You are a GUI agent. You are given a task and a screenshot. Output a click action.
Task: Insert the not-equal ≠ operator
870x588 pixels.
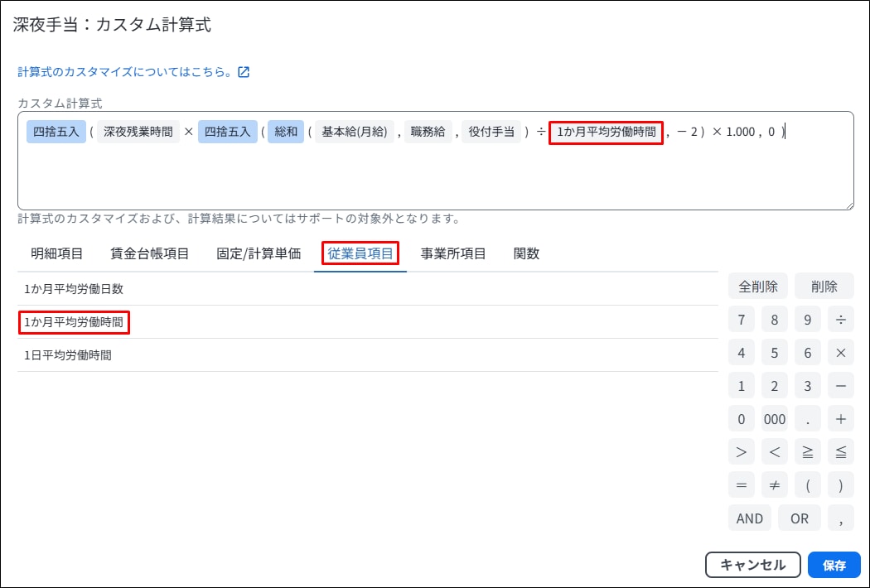point(774,485)
